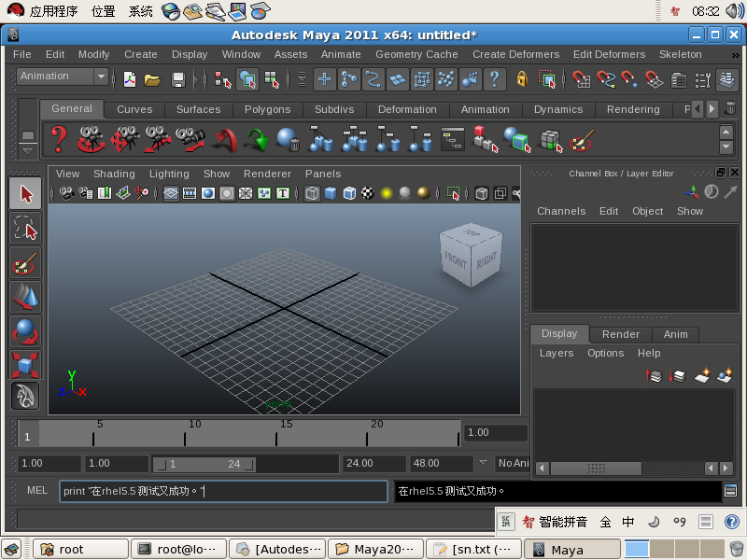Viewport: 747px width, 560px height.
Task: Save the scene with the floppy disk icon
Action: pyautogui.click(x=178, y=79)
